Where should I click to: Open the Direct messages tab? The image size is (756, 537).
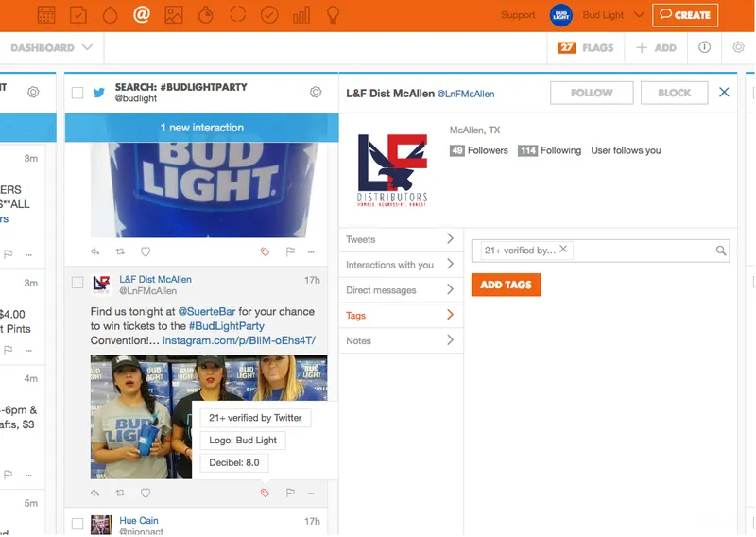(x=401, y=290)
